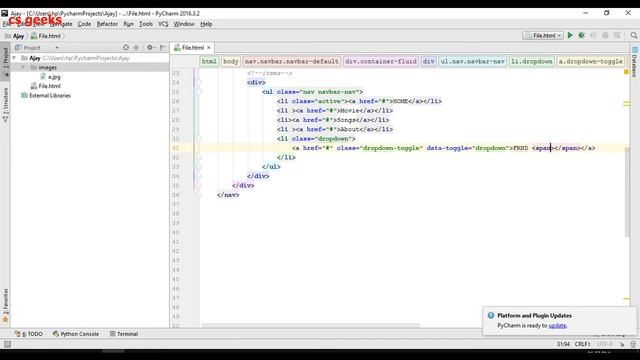The height and width of the screenshot is (360, 640).
Task: Toggle fold marker at line 24
Action: (199, 82)
